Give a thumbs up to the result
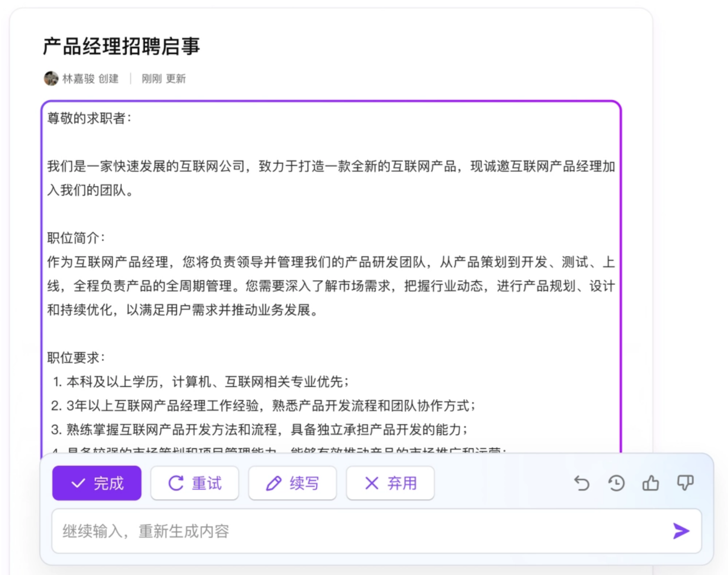This screenshot has width=728, height=575. [650, 483]
